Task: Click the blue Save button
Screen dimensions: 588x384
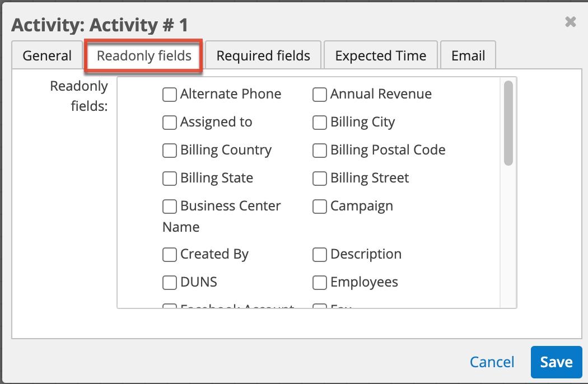Action: pyautogui.click(x=556, y=362)
